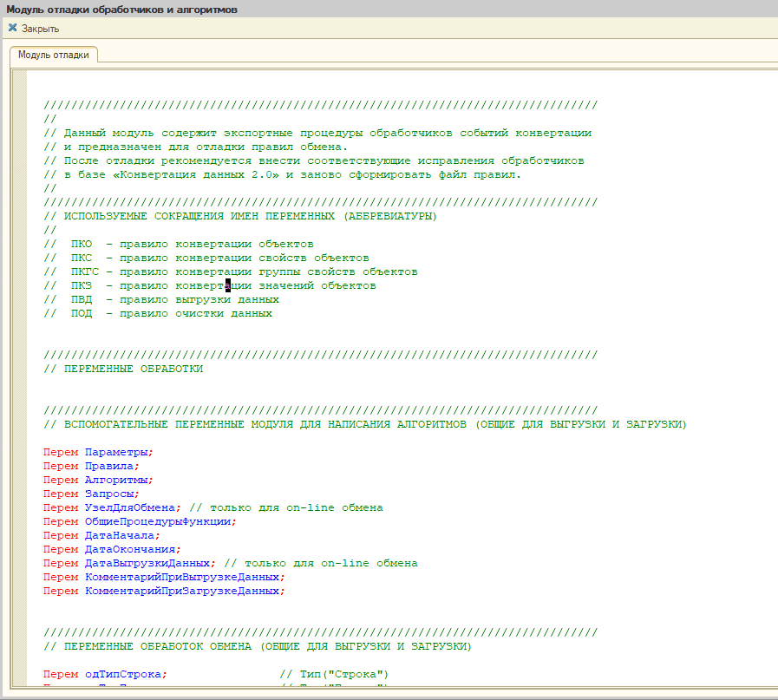Click the ПКО abbreviation comment line
The image size is (778, 700).
tap(179, 244)
